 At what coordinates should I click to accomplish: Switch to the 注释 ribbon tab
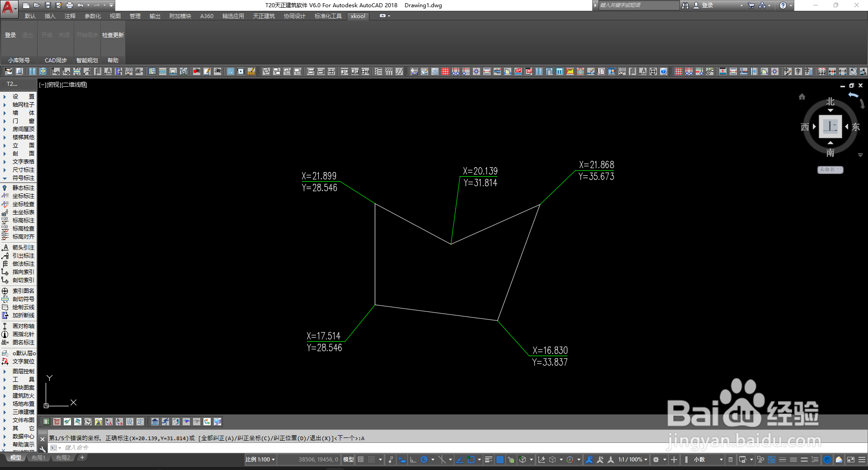tap(70, 16)
